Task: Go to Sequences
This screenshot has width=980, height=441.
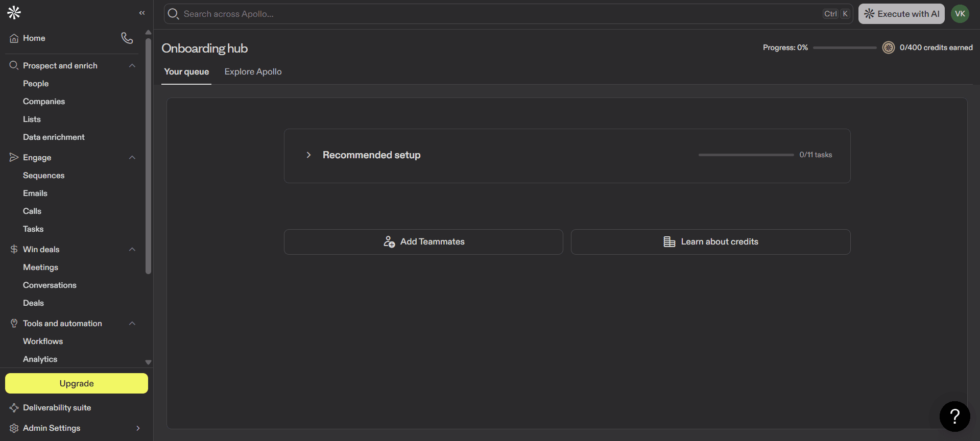Action: (43, 175)
